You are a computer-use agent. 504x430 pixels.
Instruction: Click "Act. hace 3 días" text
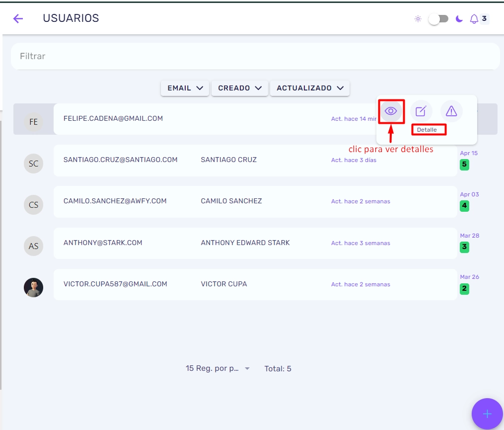[354, 160]
